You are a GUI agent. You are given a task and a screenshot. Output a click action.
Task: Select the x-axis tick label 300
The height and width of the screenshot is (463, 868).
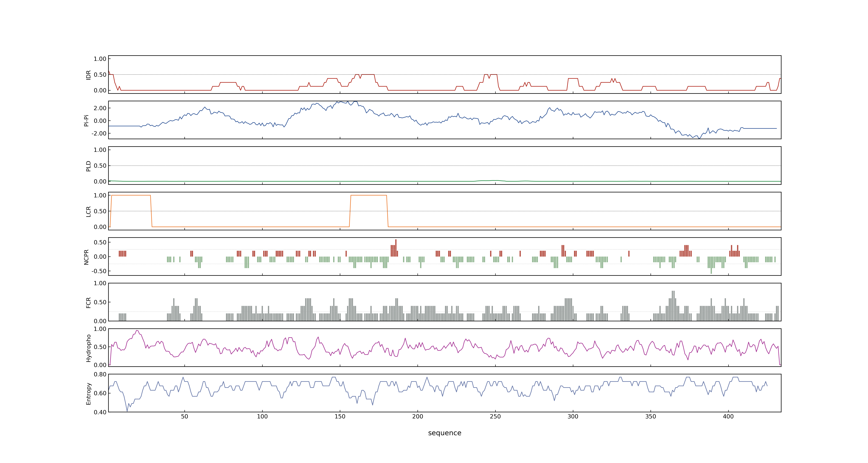[x=573, y=416]
